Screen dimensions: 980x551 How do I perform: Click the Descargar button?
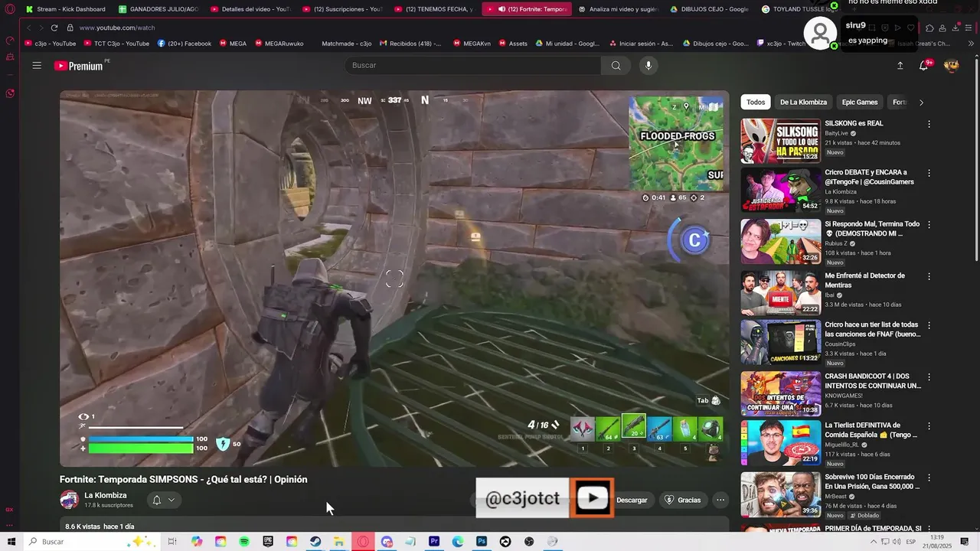pos(632,500)
